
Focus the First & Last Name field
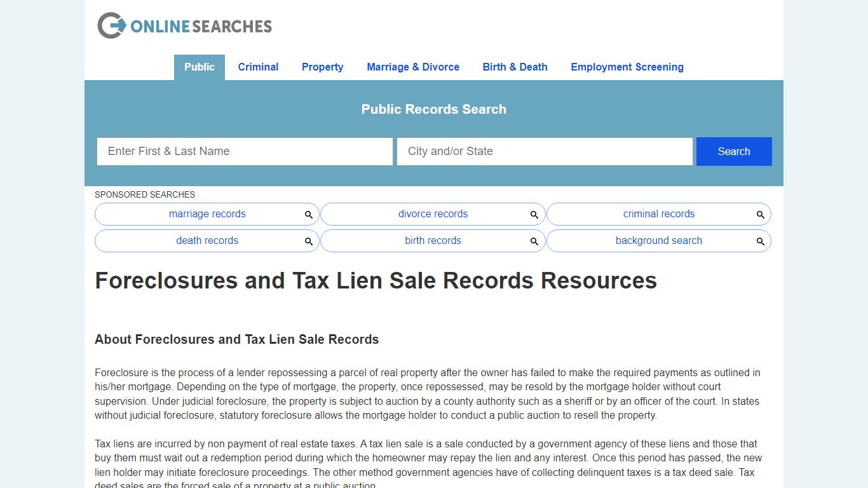(245, 151)
